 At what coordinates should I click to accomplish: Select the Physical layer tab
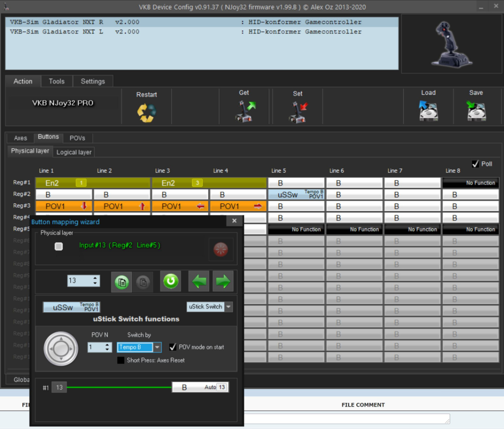tap(30, 151)
